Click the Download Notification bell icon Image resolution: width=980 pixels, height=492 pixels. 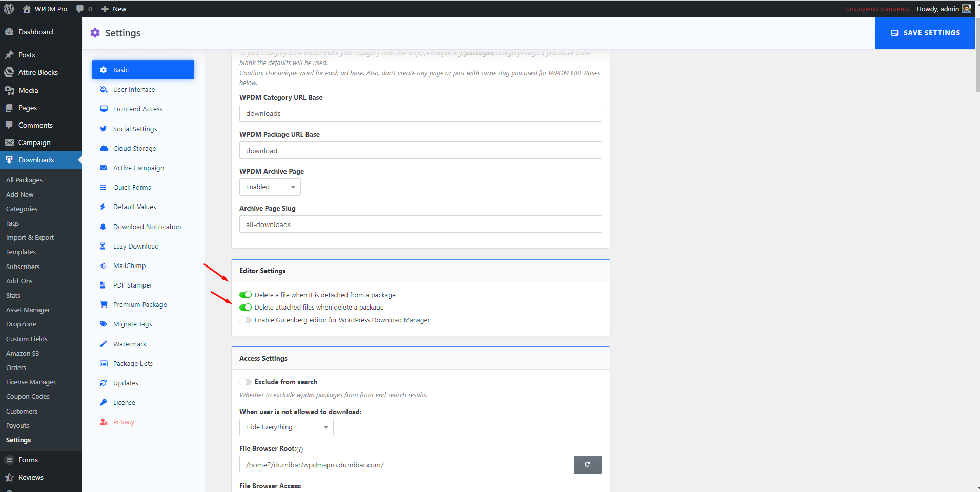103,227
